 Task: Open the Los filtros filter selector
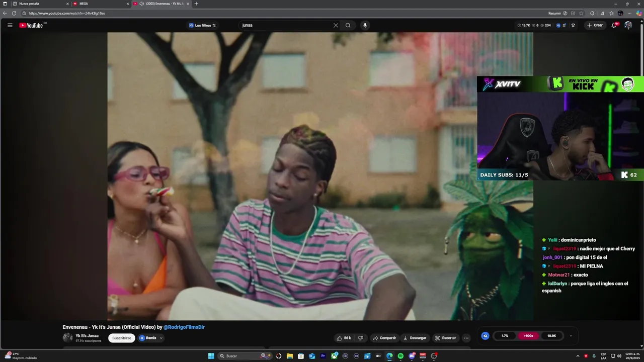pos(202,25)
